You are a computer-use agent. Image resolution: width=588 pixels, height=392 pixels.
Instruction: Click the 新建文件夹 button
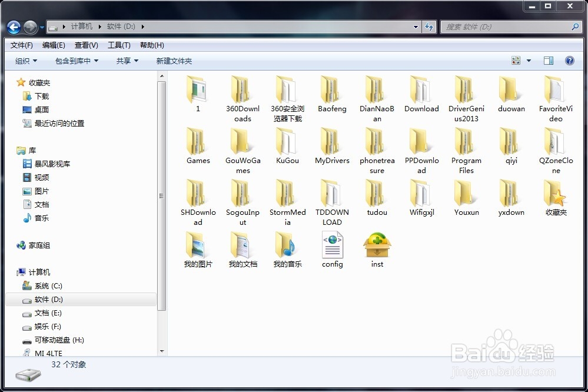174,61
